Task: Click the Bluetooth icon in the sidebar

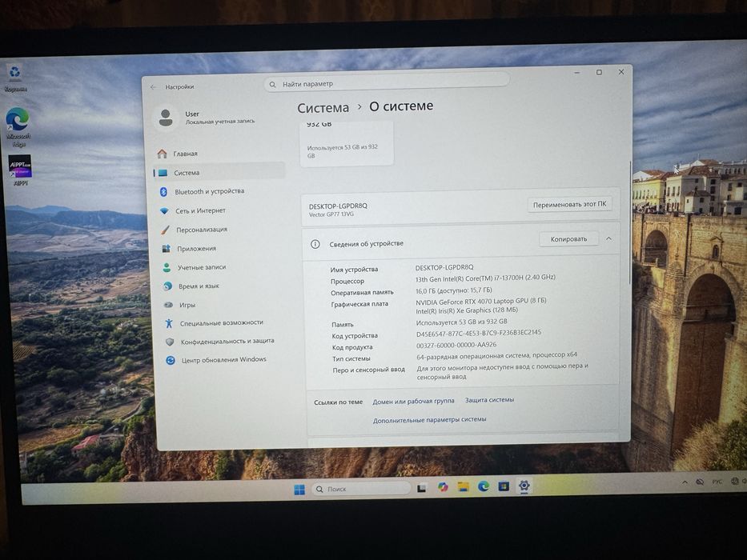Action: coord(163,191)
